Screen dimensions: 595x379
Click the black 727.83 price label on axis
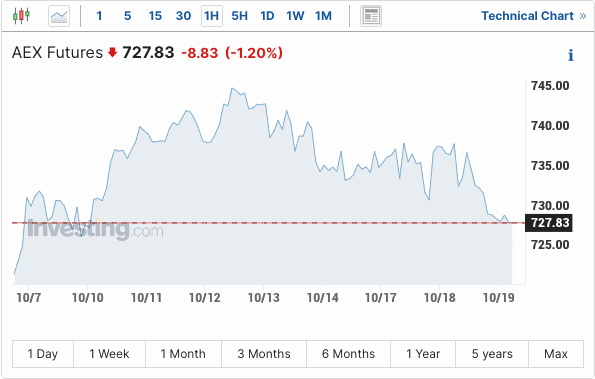coord(549,223)
